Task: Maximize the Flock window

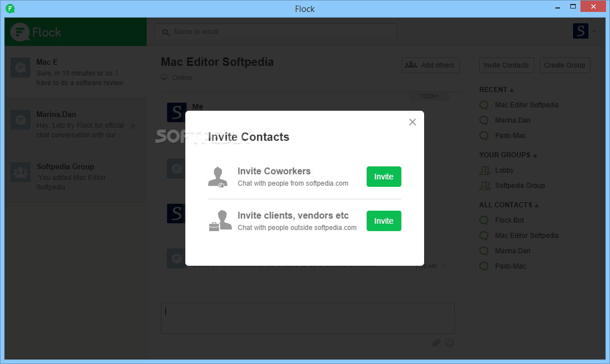Action: click(573, 7)
